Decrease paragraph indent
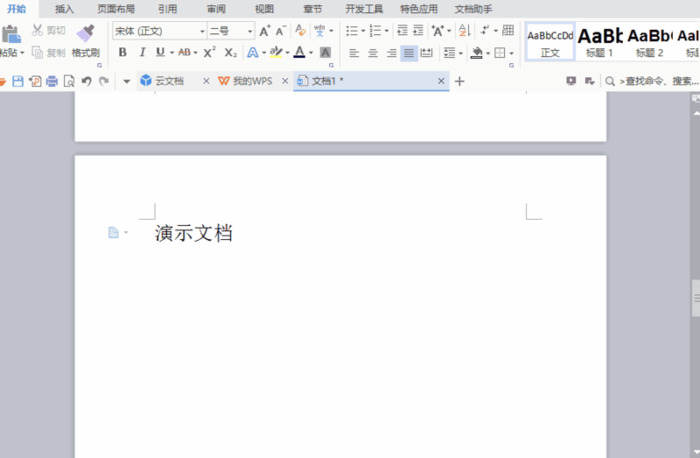 pos(402,30)
